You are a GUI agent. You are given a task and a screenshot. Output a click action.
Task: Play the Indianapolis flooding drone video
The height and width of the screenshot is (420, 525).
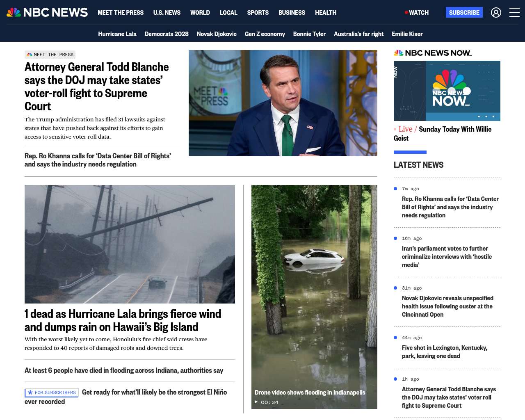click(256, 402)
